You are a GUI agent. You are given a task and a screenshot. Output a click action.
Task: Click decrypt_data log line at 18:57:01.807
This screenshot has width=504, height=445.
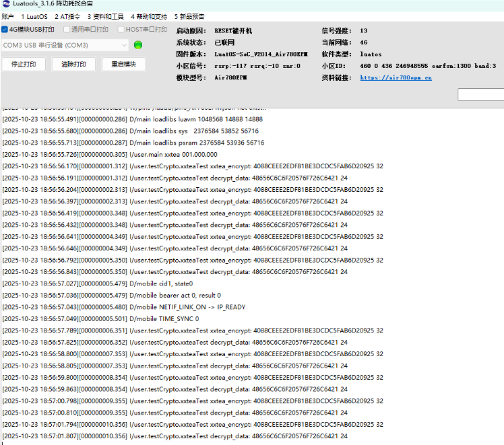point(175,436)
